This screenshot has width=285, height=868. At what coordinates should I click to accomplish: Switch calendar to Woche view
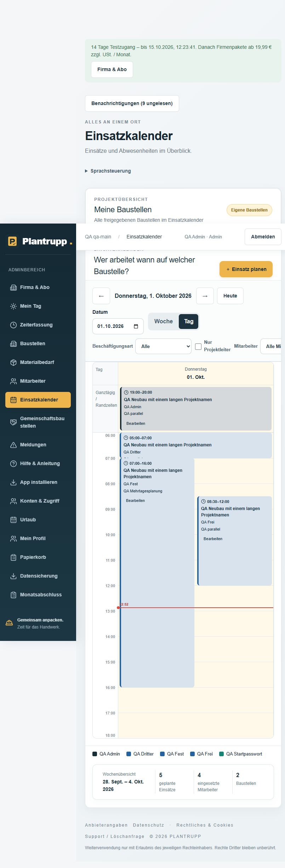tap(164, 322)
